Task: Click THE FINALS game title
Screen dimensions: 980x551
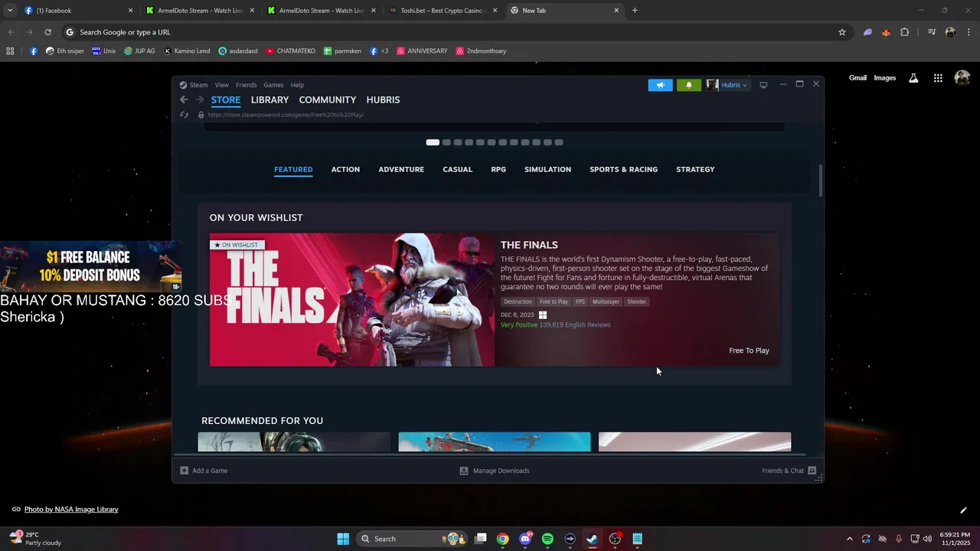Action: point(529,245)
